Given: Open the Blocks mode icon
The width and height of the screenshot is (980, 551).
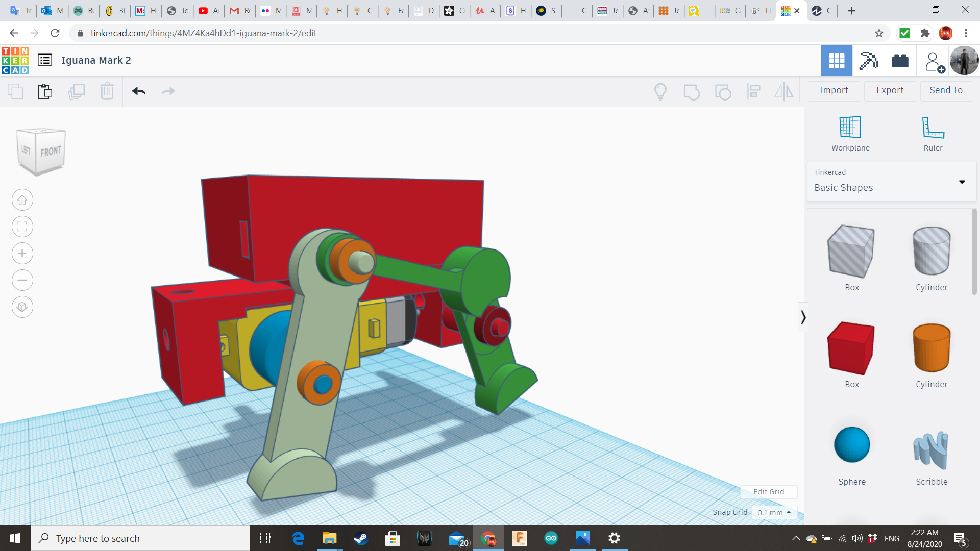Looking at the screenshot, I should 868,61.
